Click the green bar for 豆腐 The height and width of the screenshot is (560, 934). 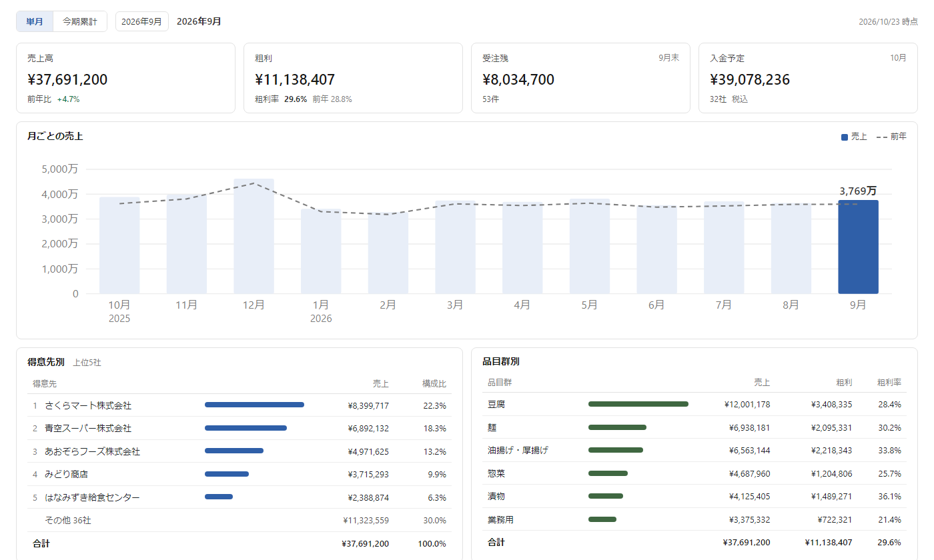[638, 404]
